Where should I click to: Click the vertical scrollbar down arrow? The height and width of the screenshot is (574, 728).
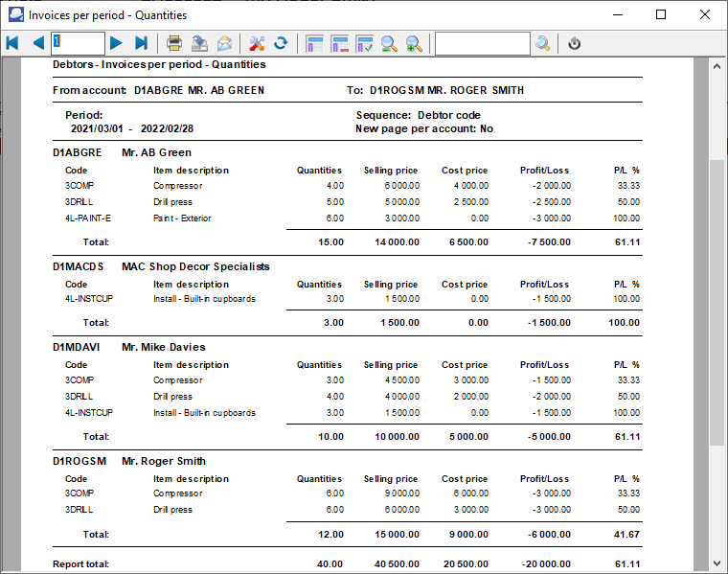pos(717,563)
